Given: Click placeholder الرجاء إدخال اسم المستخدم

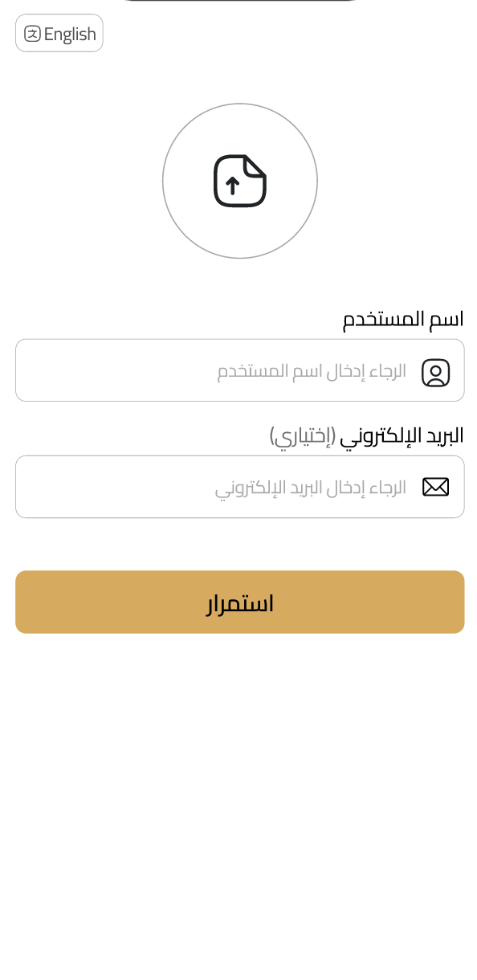Looking at the screenshot, I should click(312, 371).
